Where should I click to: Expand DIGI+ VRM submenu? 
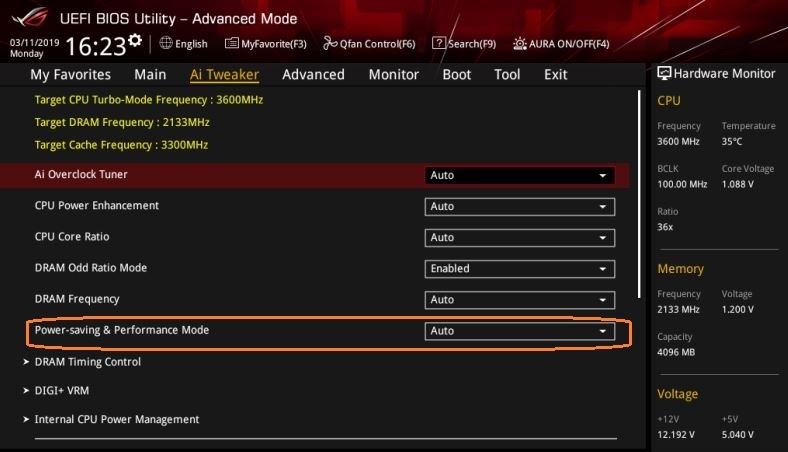pyautogui.click(x=61, y=391)
